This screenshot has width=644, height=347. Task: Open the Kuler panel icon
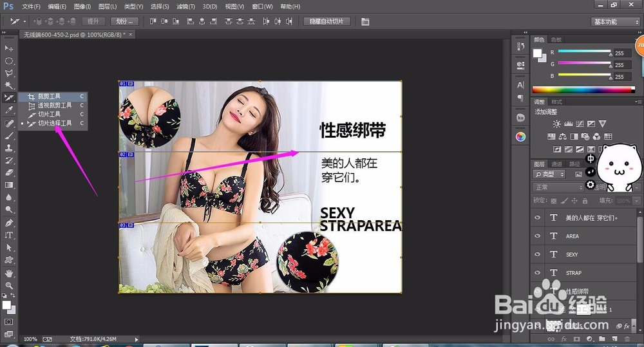[x=520, y=118]
